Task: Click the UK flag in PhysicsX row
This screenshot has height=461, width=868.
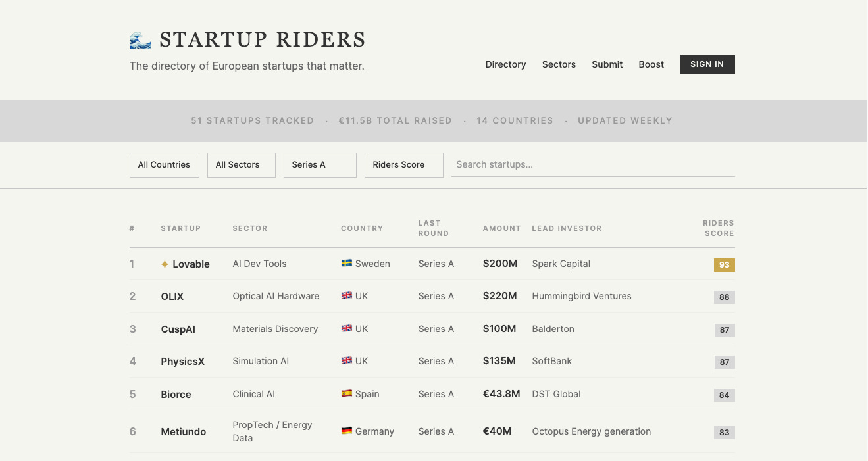Action: pos(347,361)
